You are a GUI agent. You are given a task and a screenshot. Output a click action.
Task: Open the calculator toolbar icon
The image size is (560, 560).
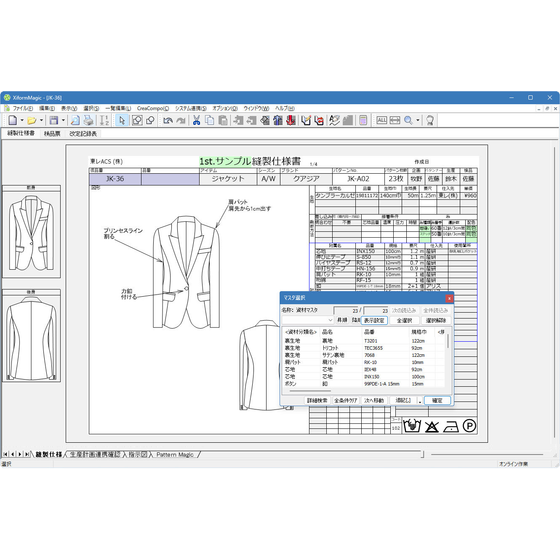coord(363,120)
